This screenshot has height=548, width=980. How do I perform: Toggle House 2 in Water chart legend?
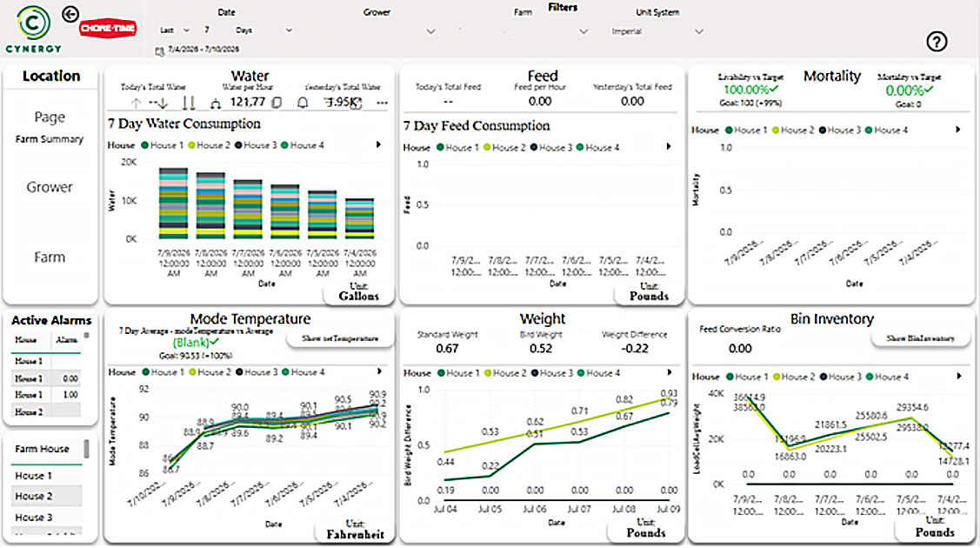pos(210,145)
